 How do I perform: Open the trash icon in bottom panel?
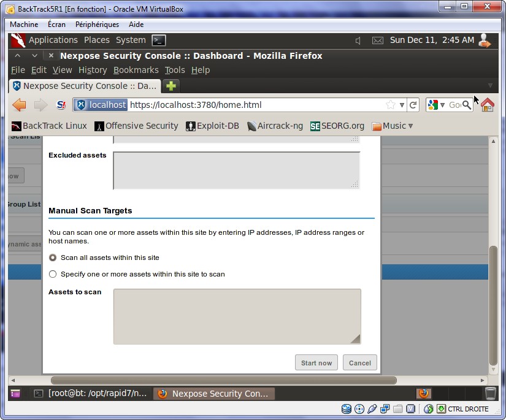click(490, 394)
